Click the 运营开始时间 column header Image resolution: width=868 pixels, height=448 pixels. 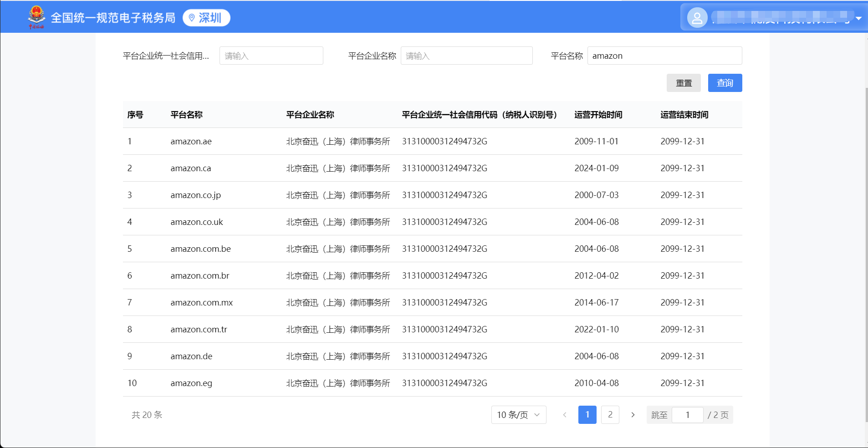[x=598, y=115]
